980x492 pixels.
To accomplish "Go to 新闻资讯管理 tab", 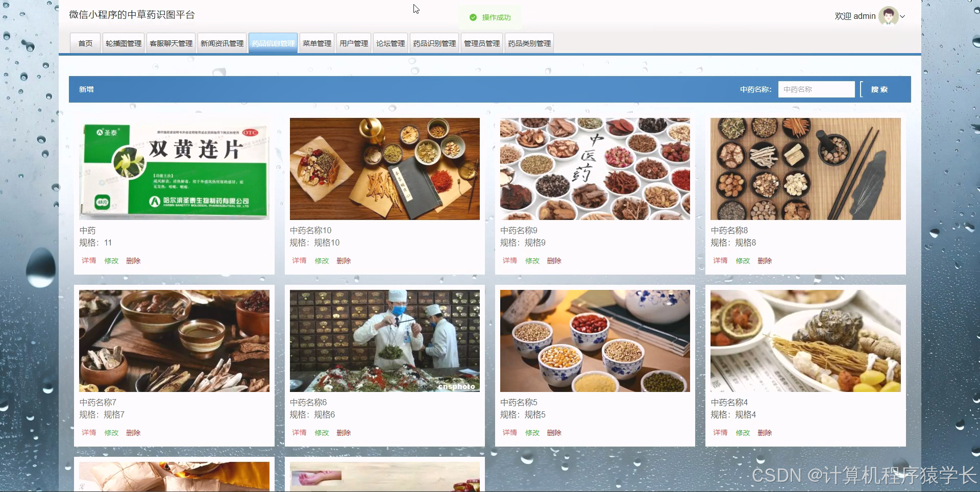I will point(222,43).
